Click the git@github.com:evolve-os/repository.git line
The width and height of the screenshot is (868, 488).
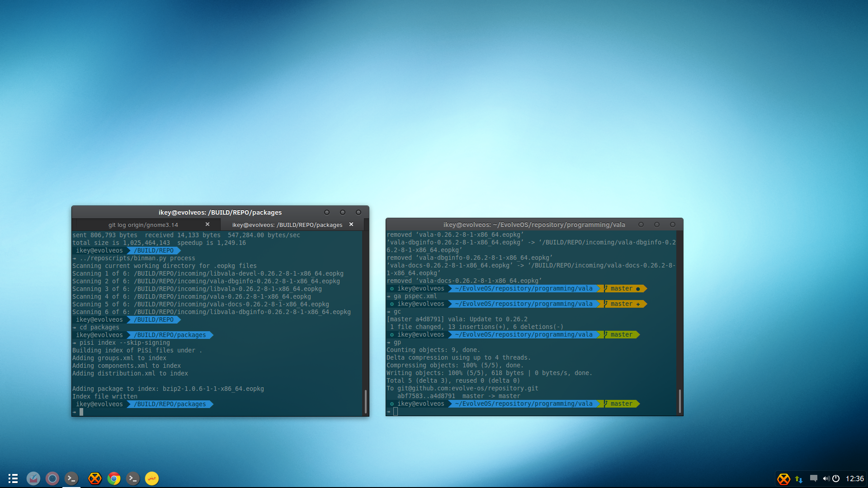click(462, 389)
